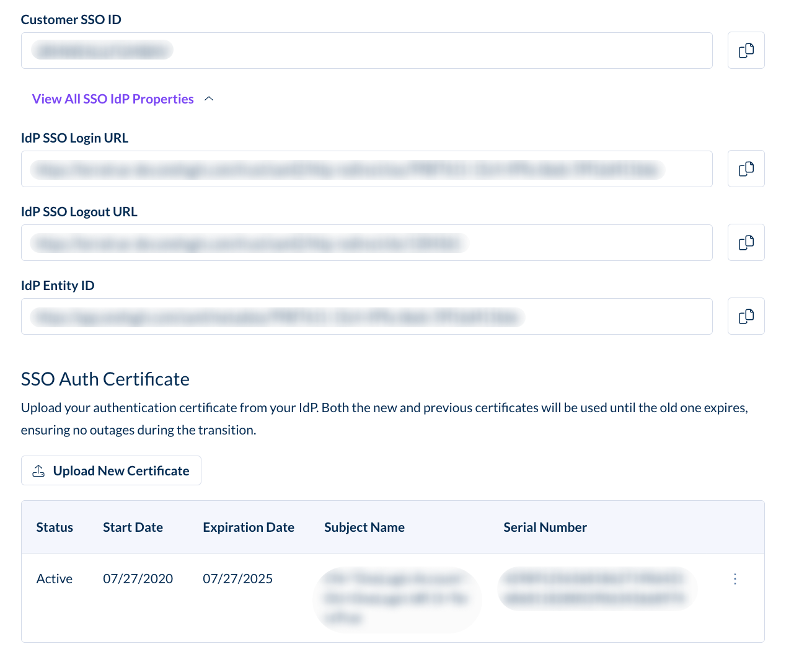Screen dimensions: 812x657
Task: Click the Subject Name column header
Action: (x=364, y=527)
